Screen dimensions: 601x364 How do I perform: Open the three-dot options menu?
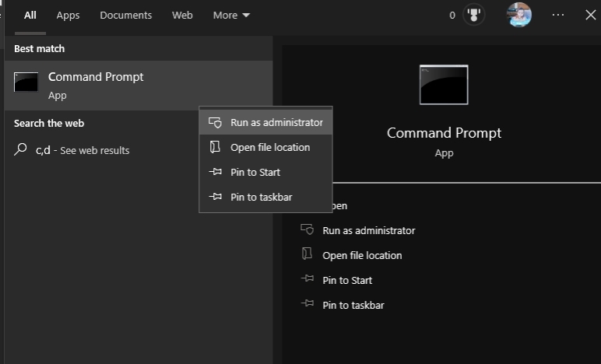tap(558, 15)
